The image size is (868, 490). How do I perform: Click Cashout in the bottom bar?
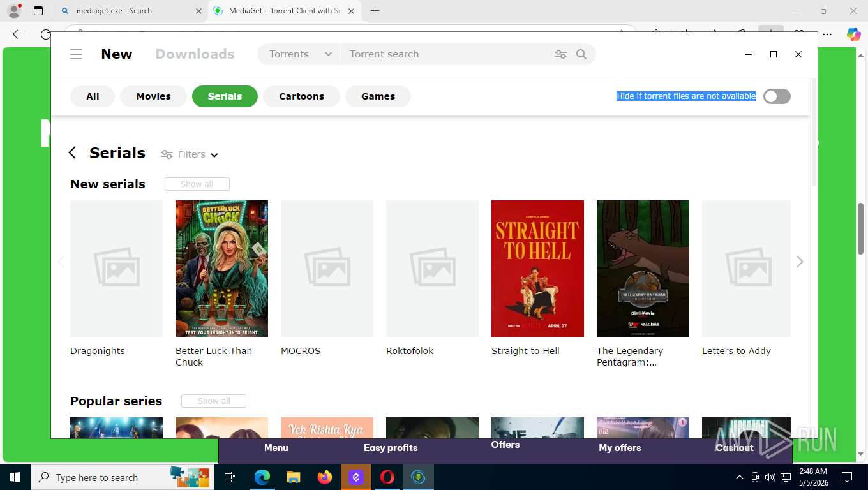coord(734,448)
